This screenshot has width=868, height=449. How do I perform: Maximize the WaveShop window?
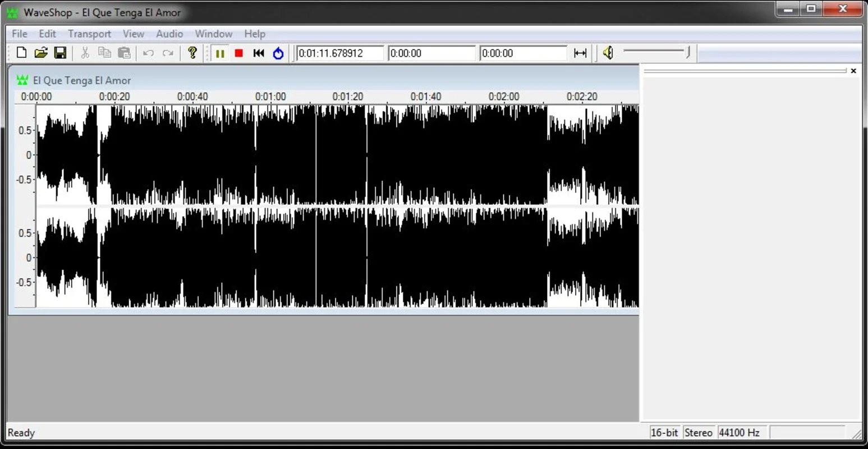point(811,9)
